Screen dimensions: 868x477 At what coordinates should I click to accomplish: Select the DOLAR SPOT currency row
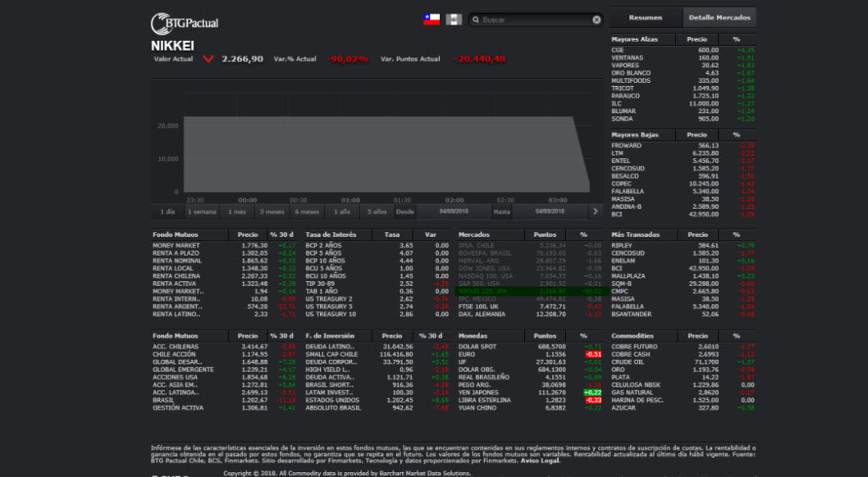tap(530, 347)
